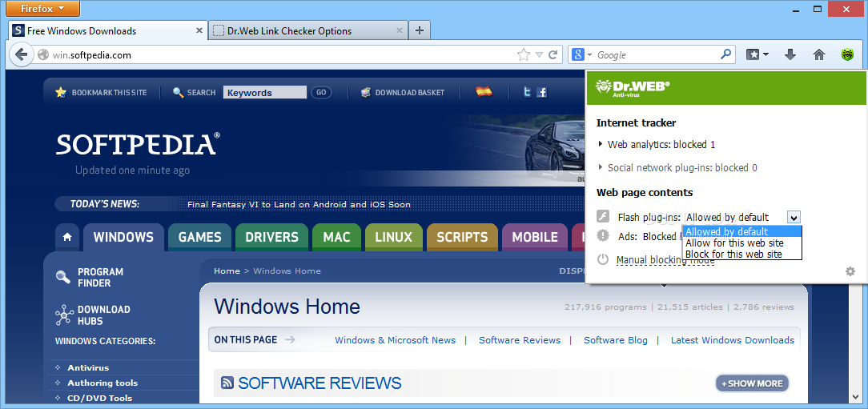Open the SCRIPTS category tab
Image resolution: width=868 pixels, height=409 pixels.
coord(462,237)
